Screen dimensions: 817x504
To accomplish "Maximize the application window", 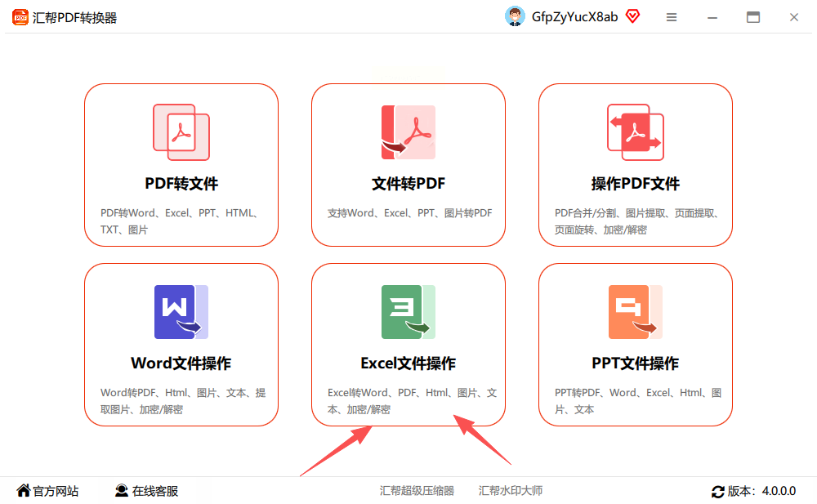I will click(x=753, y=17).
